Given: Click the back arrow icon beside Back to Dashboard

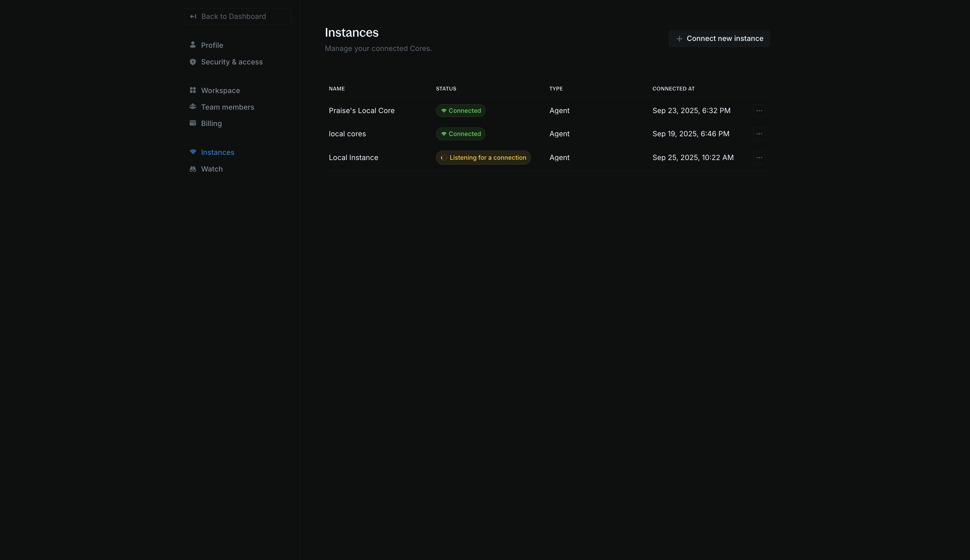Looking at the screenshot, I should point(193,16).
